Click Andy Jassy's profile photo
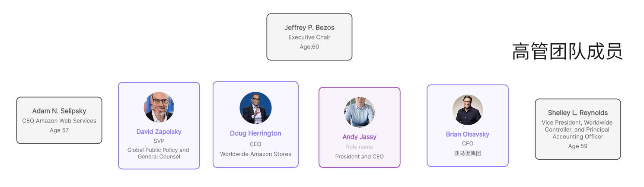 [360, 112]
